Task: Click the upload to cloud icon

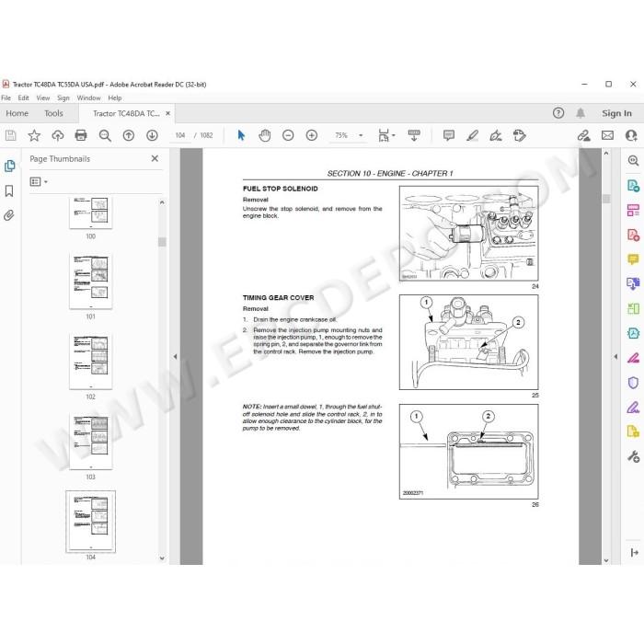Action: (57, 135)
